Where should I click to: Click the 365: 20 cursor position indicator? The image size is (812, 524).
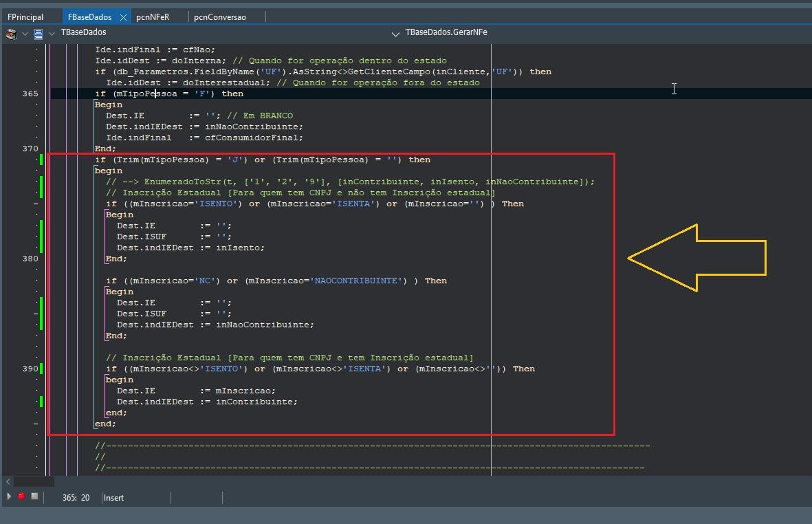click(x=76, y=498)
